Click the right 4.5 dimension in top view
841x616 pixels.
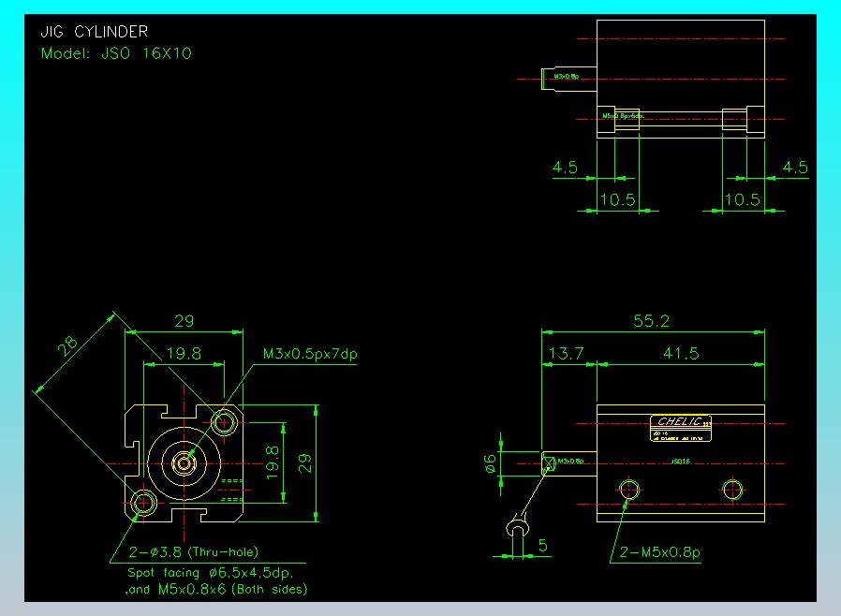pyautogui.click(x=795, y=168)
